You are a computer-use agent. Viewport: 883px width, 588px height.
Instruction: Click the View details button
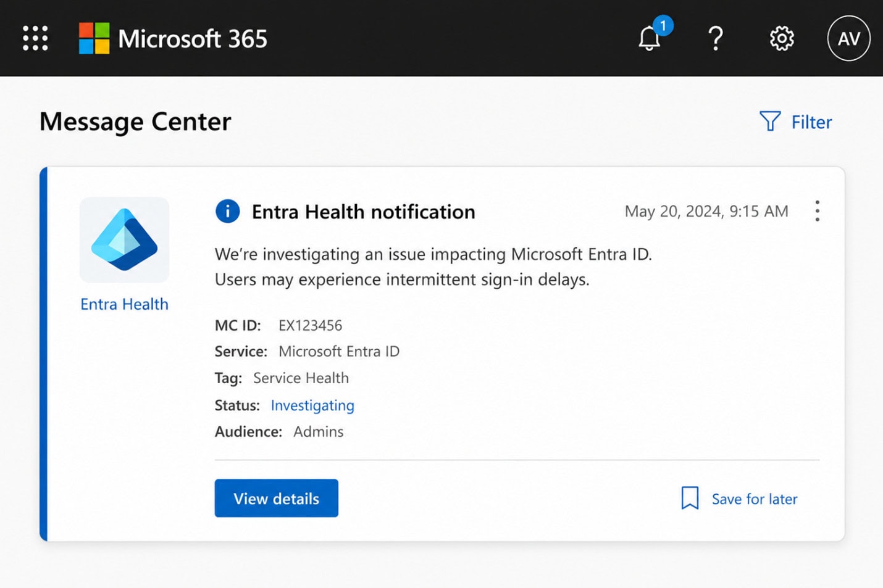[x=276, y=498]
